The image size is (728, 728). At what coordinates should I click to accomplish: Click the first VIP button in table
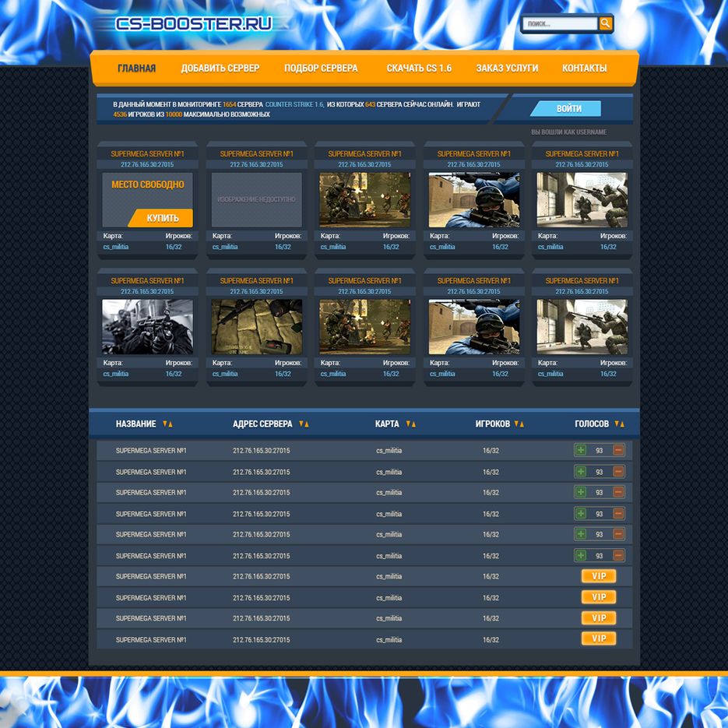(599, 576)
